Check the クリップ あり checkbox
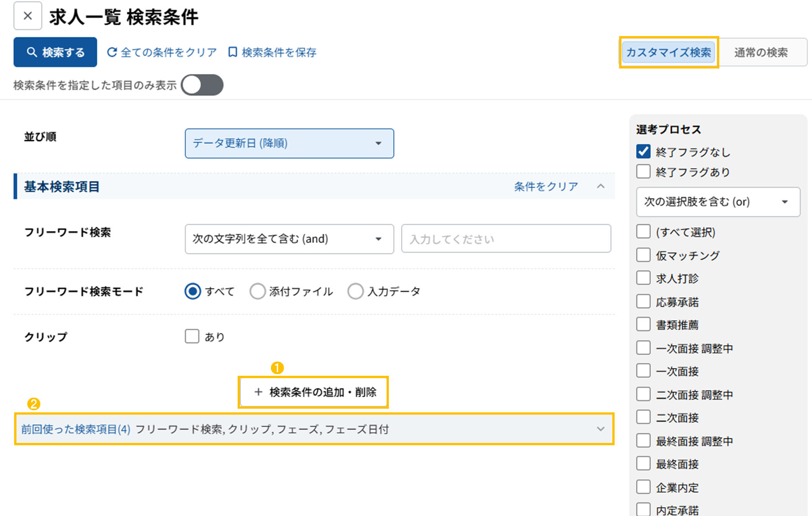Image resolution: width=812 pixels, height=516 pixels. [x=192, y=337]
